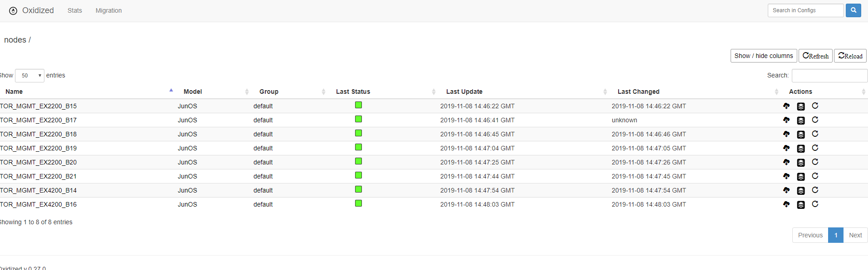Download config for TOR_MGMT_EX2200_B20
This screenshot has width=868, height=270.
pos(786,162)
